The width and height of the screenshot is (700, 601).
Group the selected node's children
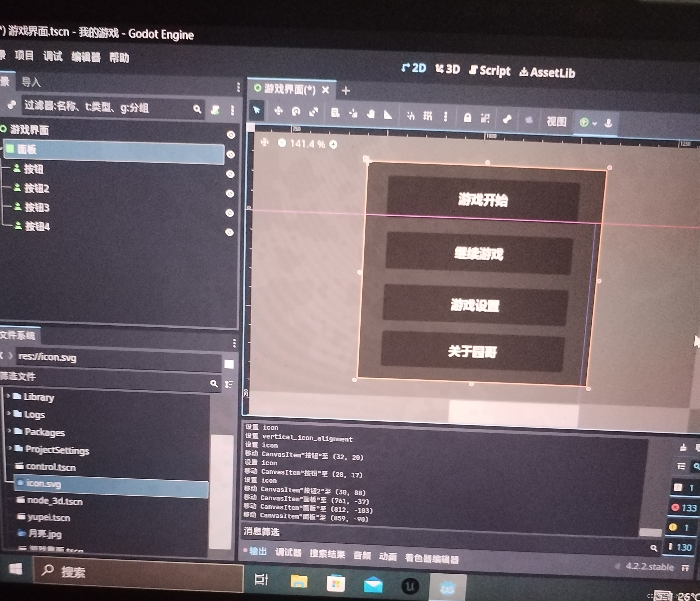tap(485, 118)
